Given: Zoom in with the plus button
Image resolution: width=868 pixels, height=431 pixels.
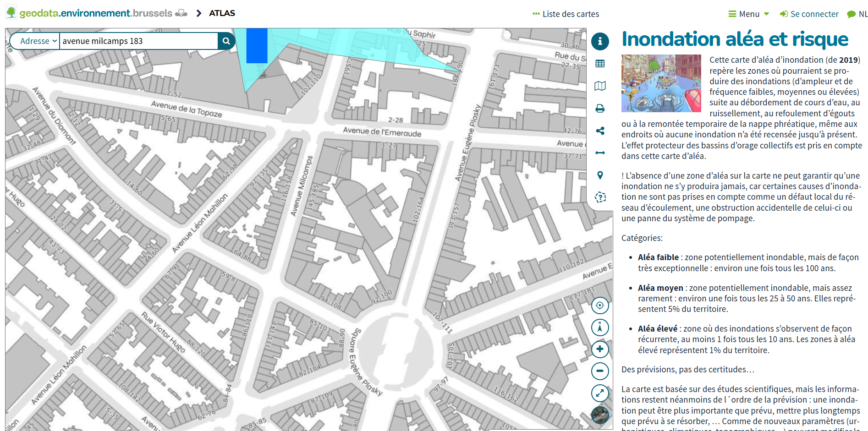Looking at the screenshot, I should (x=600, y=349).
